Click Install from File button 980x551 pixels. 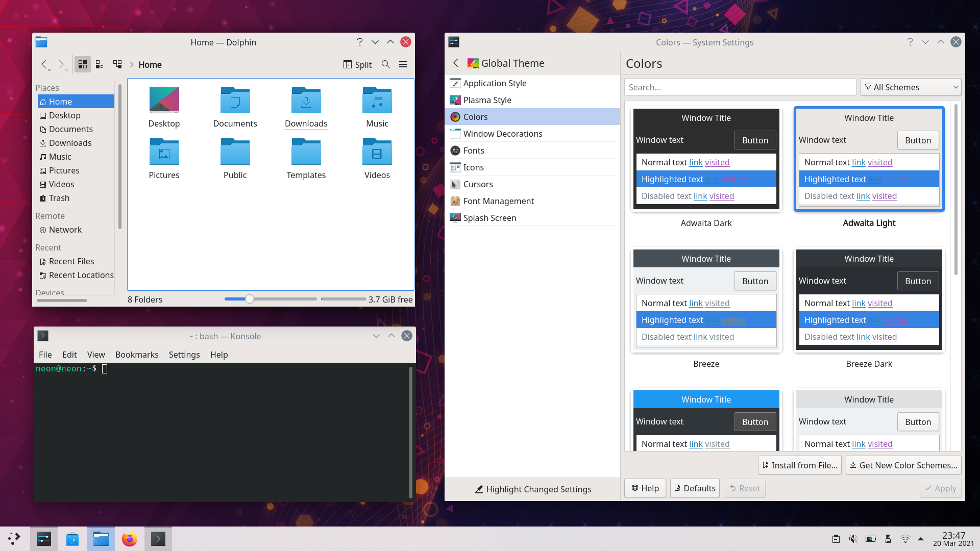pos(800,465)
